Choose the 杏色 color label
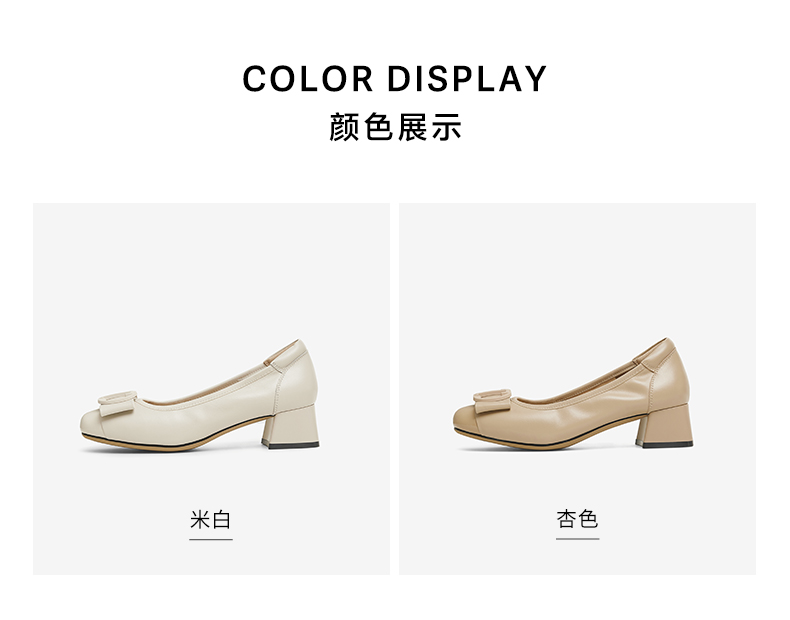This screenshot has height=620, width=790. coord(577,519)
